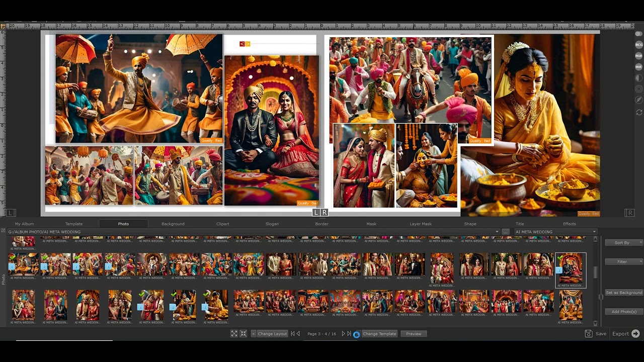
Task: Switch to Background tab
Action: coord(173,224)
